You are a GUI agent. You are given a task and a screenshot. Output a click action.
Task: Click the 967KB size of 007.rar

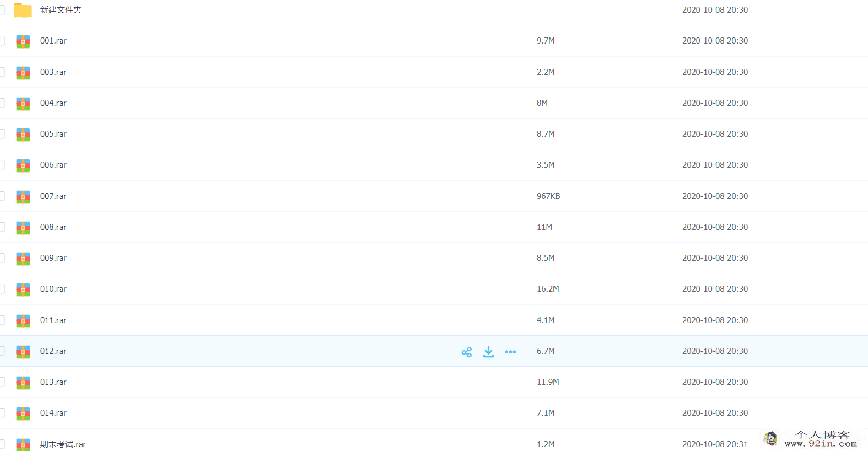[548, 196]
